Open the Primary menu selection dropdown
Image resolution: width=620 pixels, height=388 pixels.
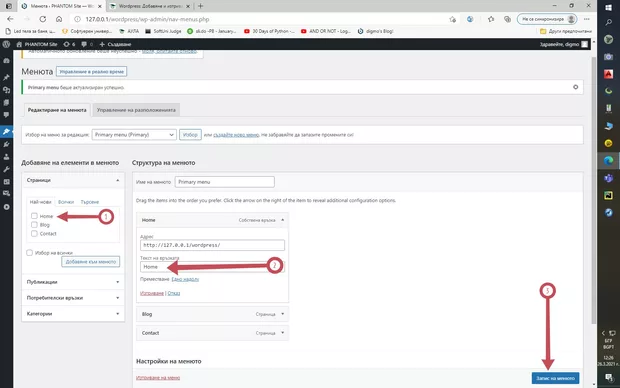(134, 134)
